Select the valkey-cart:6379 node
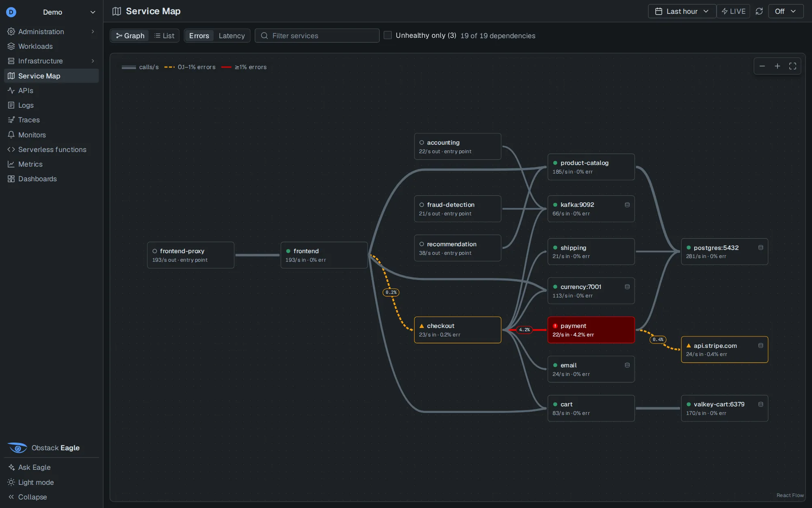 (x=724, y=408)
